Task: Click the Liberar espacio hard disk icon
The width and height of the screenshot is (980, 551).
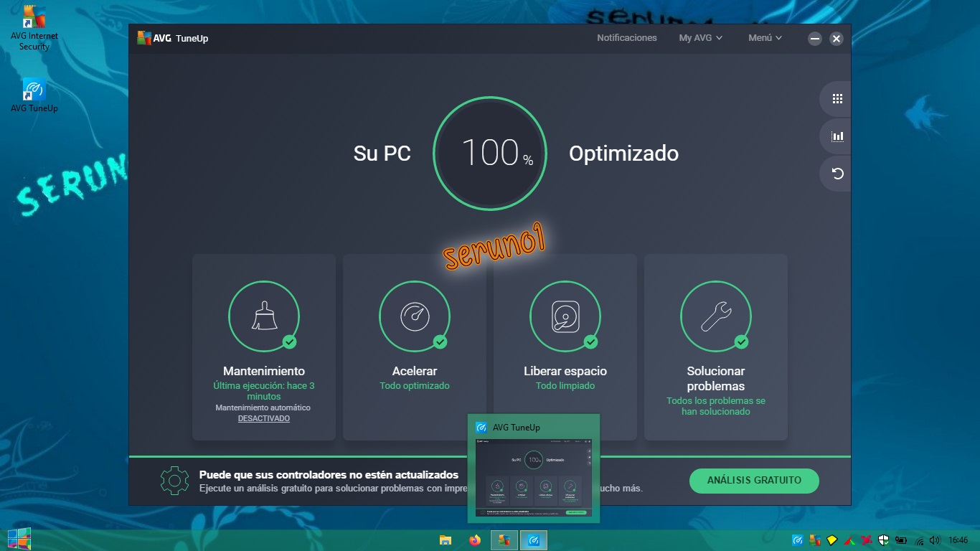Action: 565,316
